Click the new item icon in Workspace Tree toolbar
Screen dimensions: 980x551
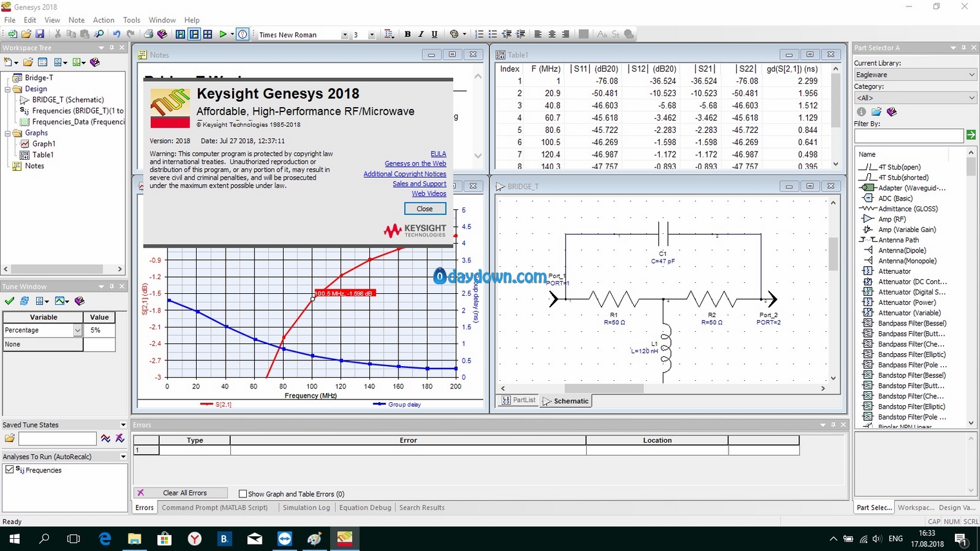[8, 62]
